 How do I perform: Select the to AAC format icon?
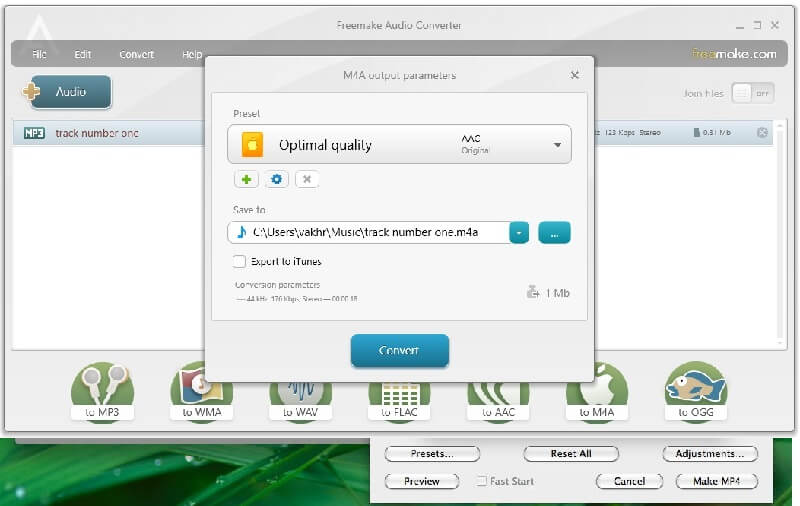pos(498,392)
